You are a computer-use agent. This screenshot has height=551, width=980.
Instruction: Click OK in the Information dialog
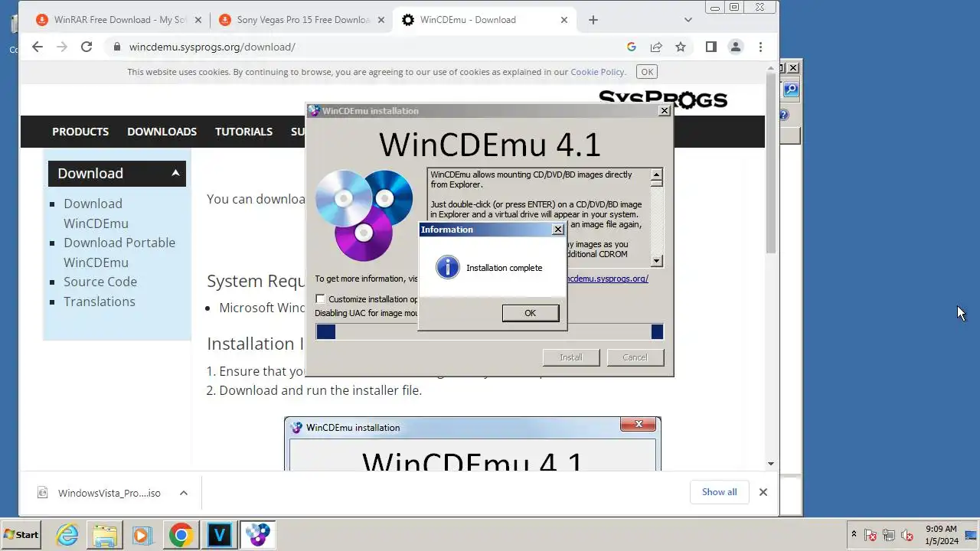coord(530,313)
